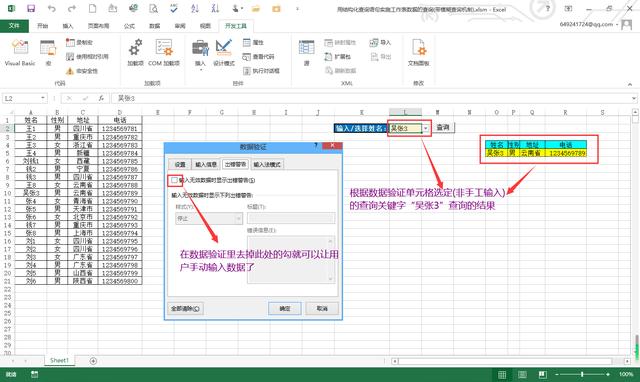Open the XML 源 source pane

306,52
